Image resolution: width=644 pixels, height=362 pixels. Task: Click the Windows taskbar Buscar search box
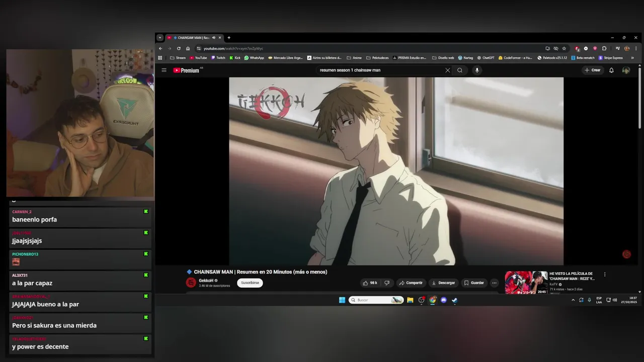pos(376,300)
